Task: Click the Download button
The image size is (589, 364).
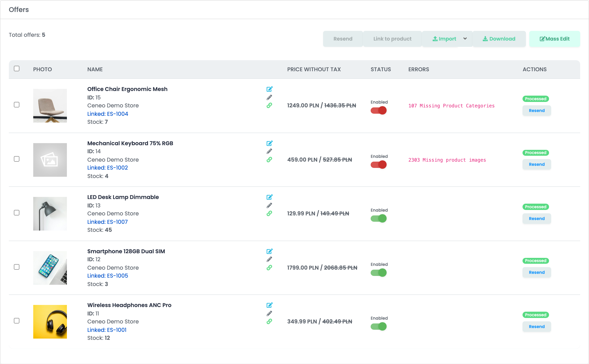Action: pos(499,39)
